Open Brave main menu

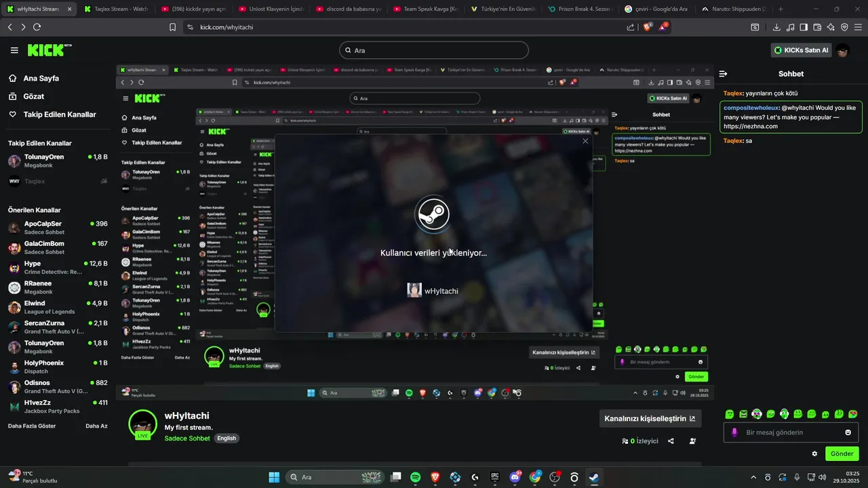tap(858, 27)
